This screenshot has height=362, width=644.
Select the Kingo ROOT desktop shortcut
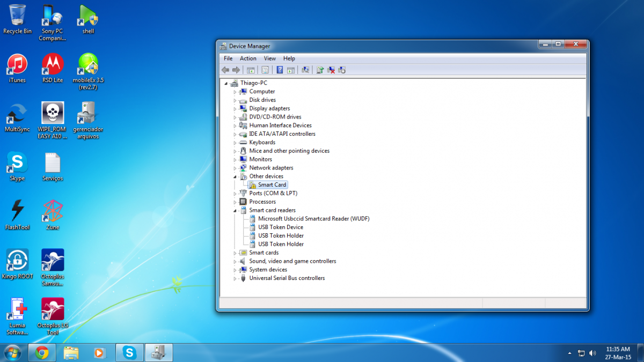pyautogui.click(x=17, y=264)
